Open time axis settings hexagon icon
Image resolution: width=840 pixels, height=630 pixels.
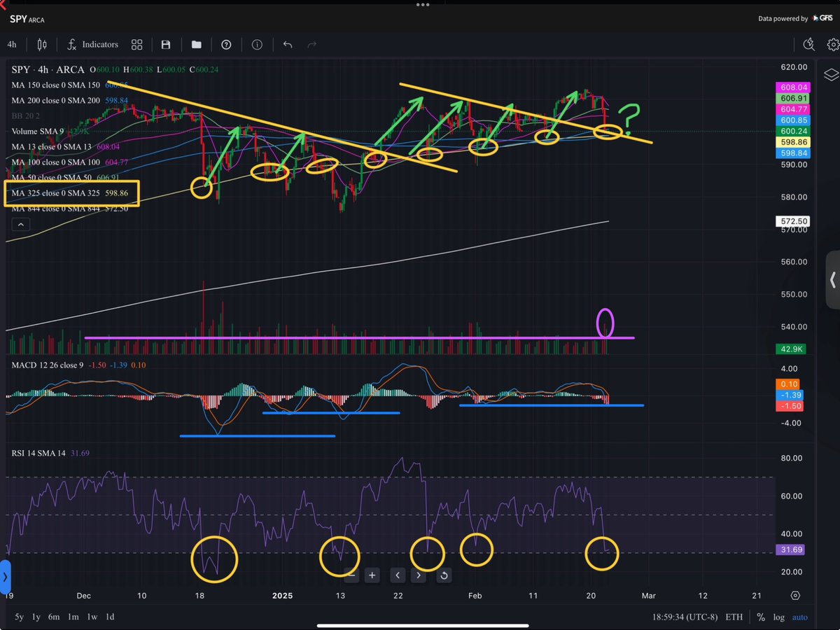(796, 596)
